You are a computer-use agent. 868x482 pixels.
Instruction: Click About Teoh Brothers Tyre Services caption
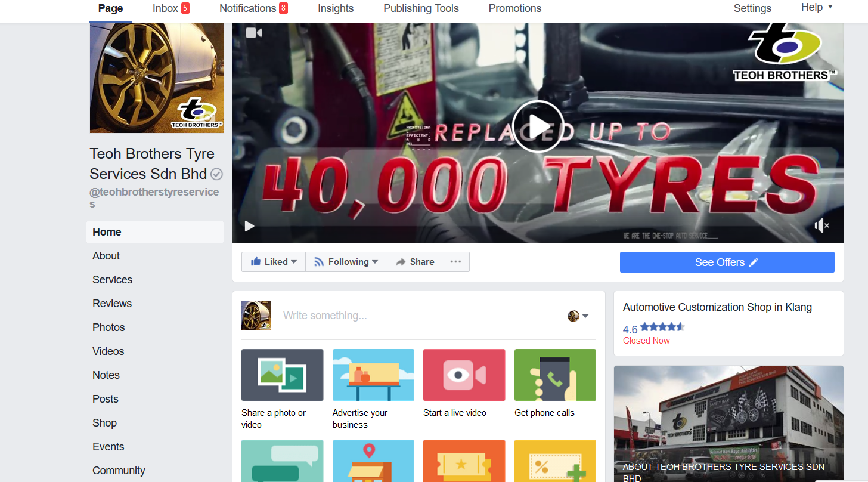point(723,473)
